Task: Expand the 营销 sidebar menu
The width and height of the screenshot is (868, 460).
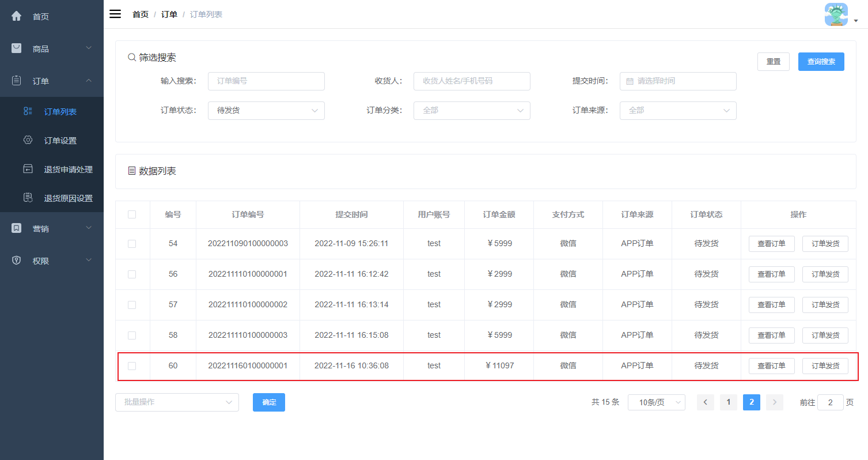Action: pos(52,228)
